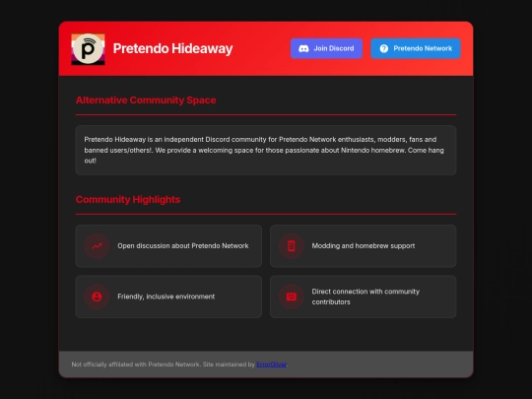Click the 'Not officially affiliated with Pretendo Network' text
The image size is (532, 399).
[136, 365]
